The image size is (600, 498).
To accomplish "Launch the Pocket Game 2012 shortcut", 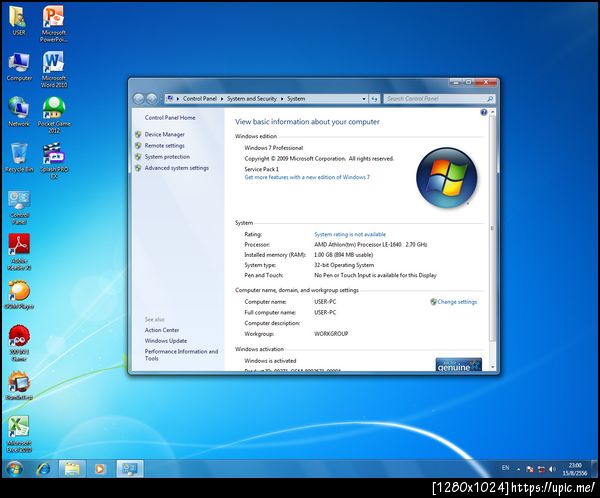I will 54,115.
